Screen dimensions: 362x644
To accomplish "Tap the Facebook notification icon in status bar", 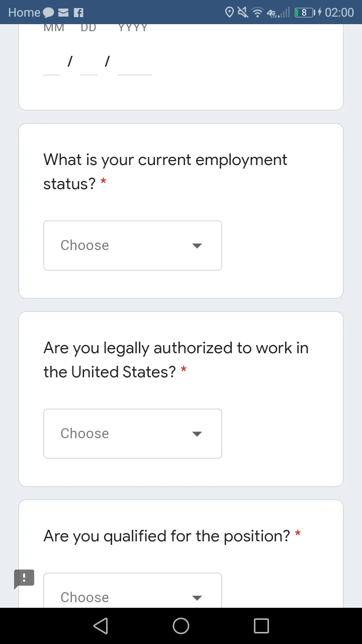I will pos(78,13).
